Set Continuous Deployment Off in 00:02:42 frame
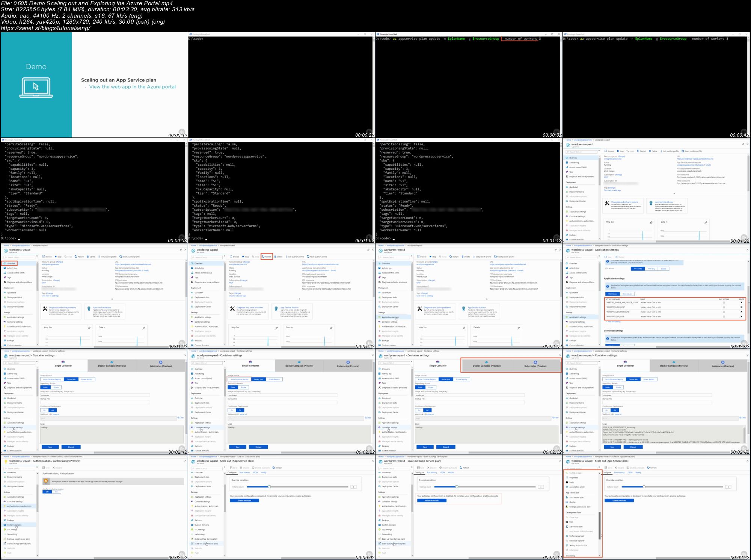Image resolution: width=751 pixels, height=560 pixels. point(614,410)
